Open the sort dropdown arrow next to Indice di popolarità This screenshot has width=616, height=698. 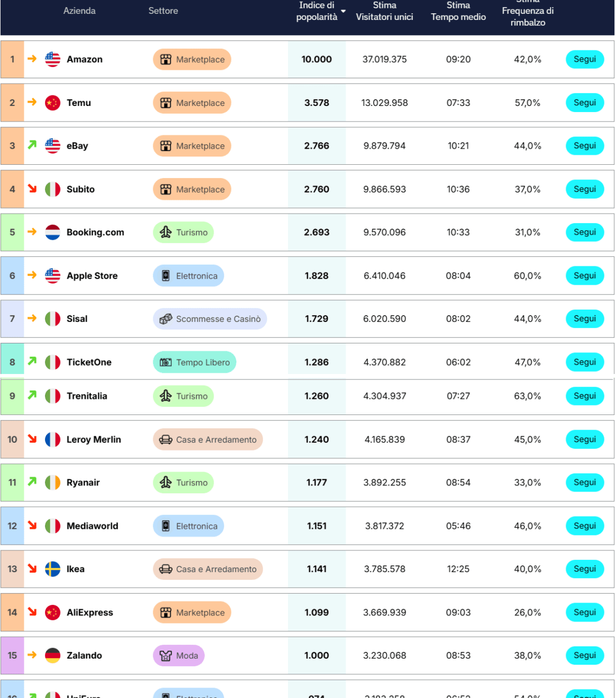[344, 12]
